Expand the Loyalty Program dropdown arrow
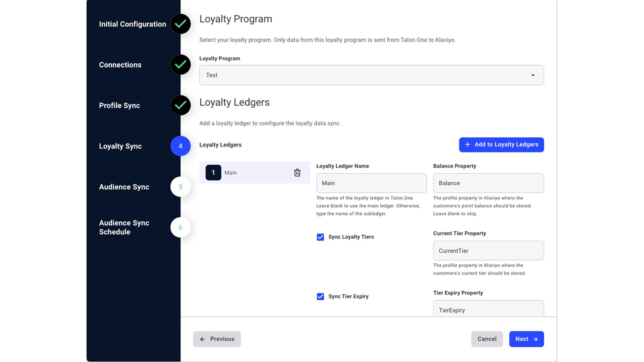Image resolution: width=644 pixels, height=362 pixels. (533, 75)
